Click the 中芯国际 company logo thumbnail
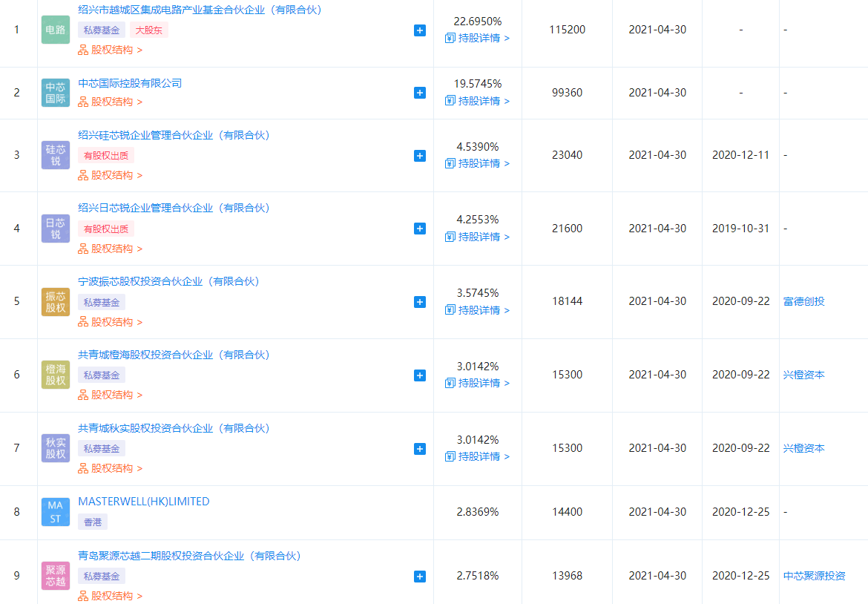868x604 pixels. click(x=56, y=93)
